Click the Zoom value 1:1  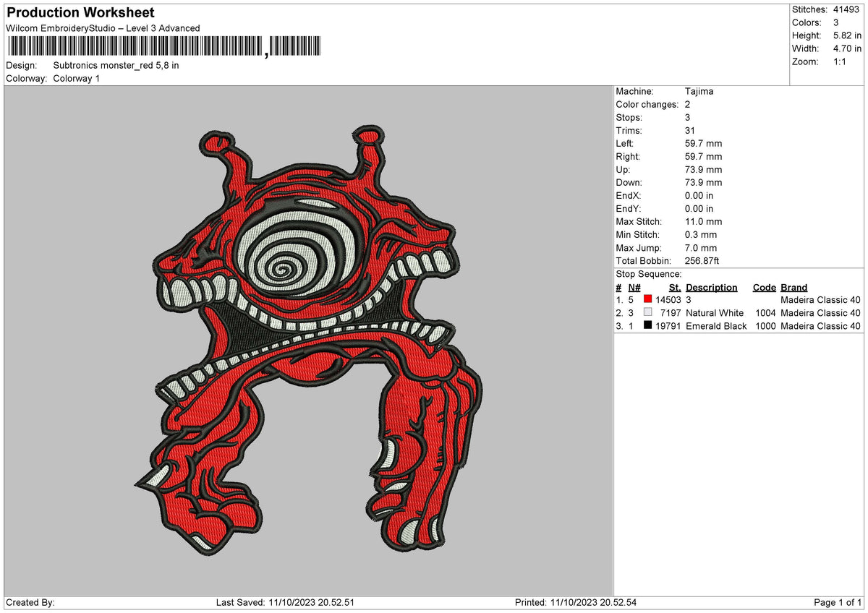(841, 61)
